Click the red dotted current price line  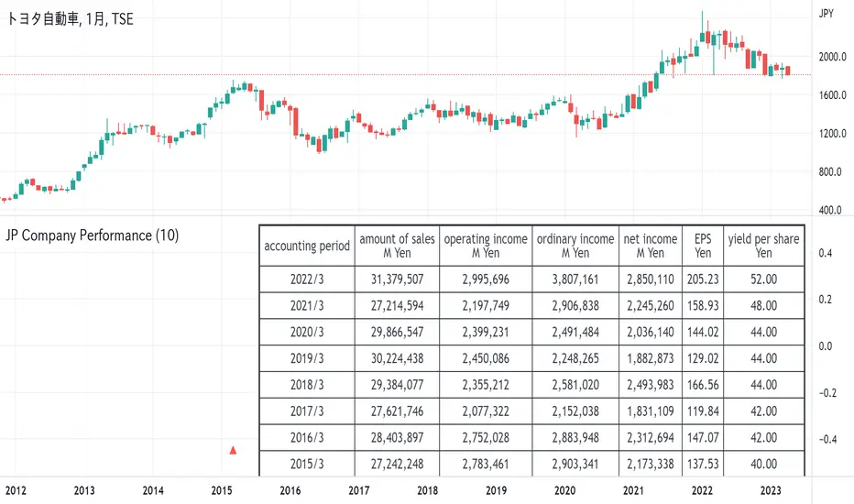[x=406, y=74]
